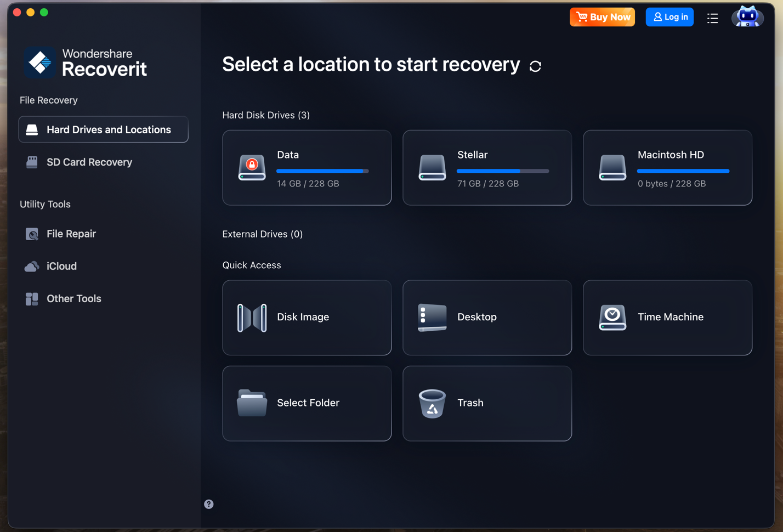Choose the Trash card label

tap(470, 403)
